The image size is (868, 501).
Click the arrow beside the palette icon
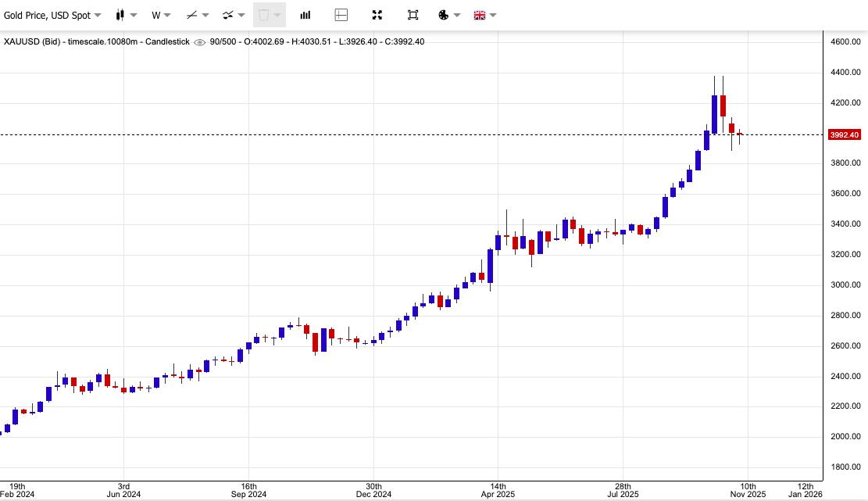click(x=456, y=15)
